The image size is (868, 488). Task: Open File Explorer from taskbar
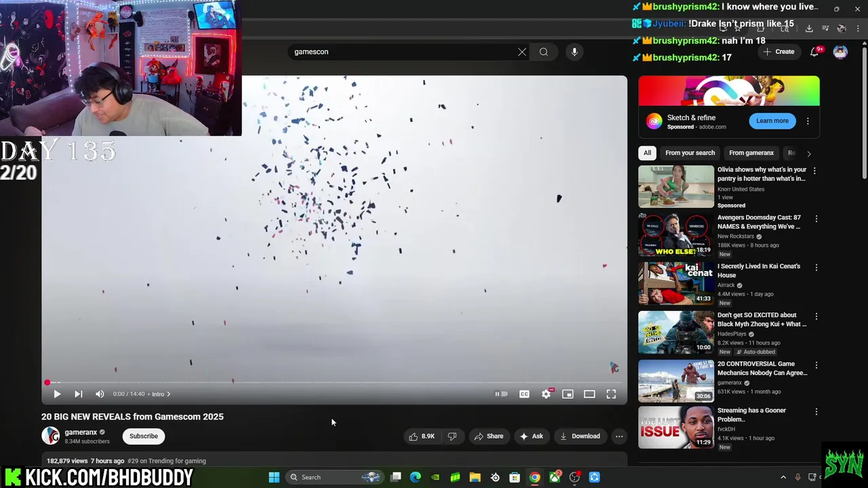tap(475, 477)
